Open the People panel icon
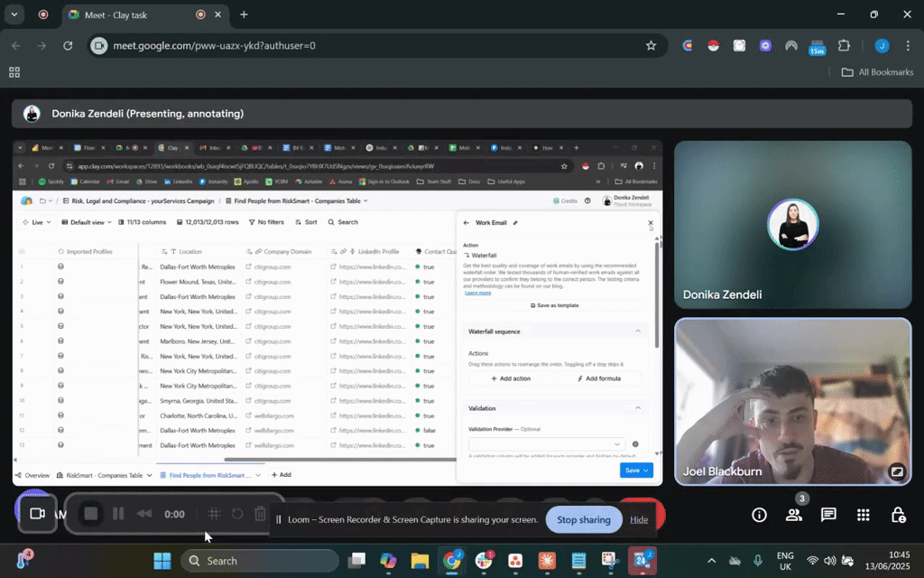 [794, 515]
